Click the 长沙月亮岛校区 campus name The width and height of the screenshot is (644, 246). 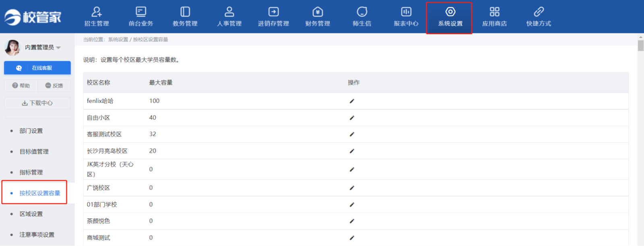pyautogui.click(x=107, y=151)
